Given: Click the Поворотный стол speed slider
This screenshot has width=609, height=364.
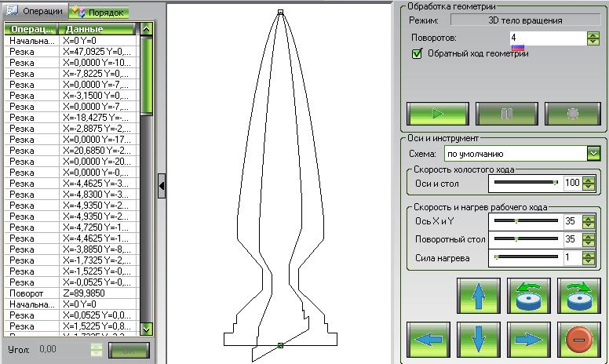Looking at the screenshot, I should (526, 239).
